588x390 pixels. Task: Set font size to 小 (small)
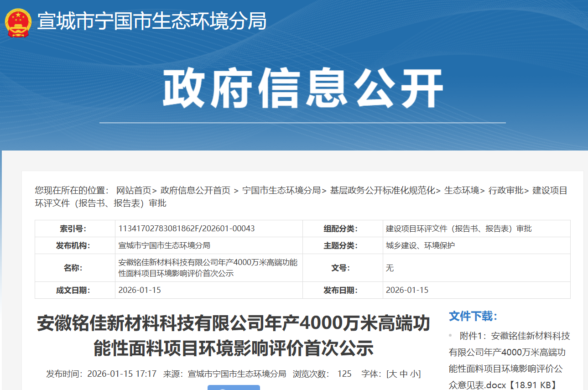[414, 374]
